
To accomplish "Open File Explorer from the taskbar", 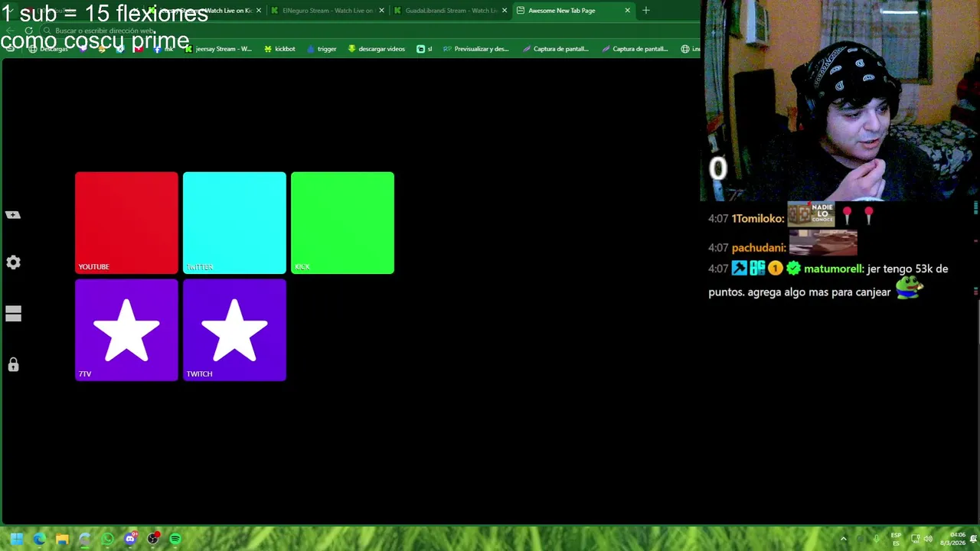I will click(x=62, y=539).
